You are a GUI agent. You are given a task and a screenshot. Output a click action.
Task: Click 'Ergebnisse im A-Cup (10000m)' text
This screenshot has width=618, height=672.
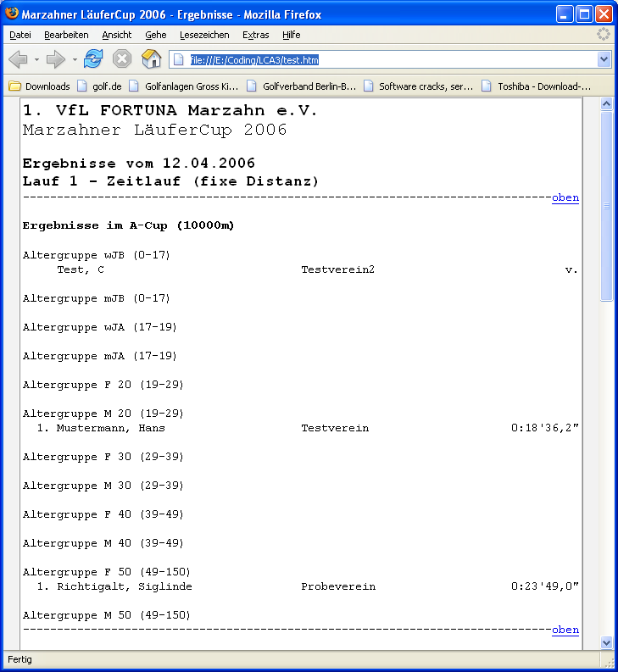[128, 225]
